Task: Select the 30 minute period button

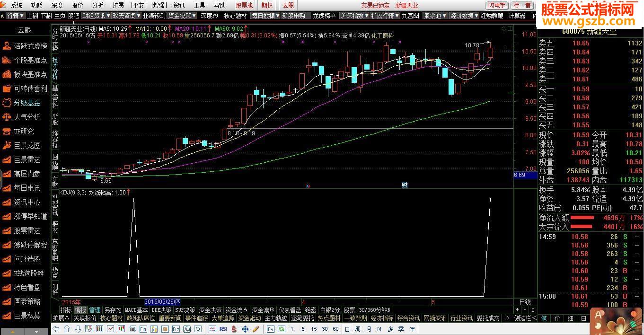Action: coord(325,329)
